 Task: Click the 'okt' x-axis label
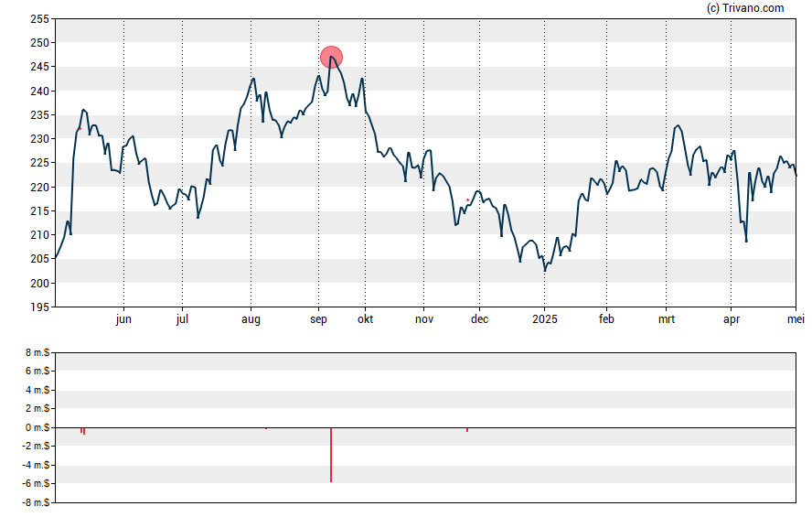point(365,319)
